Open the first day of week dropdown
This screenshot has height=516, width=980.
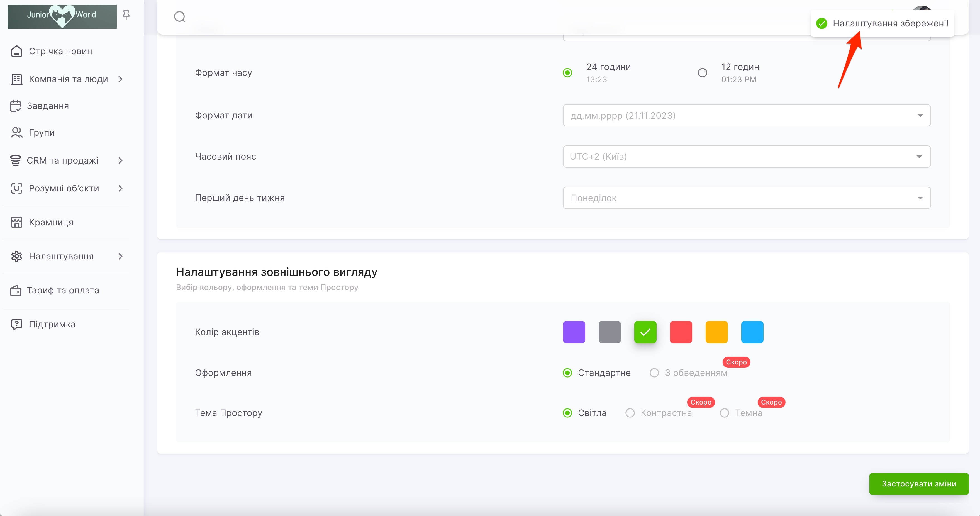tap(746, 198)
